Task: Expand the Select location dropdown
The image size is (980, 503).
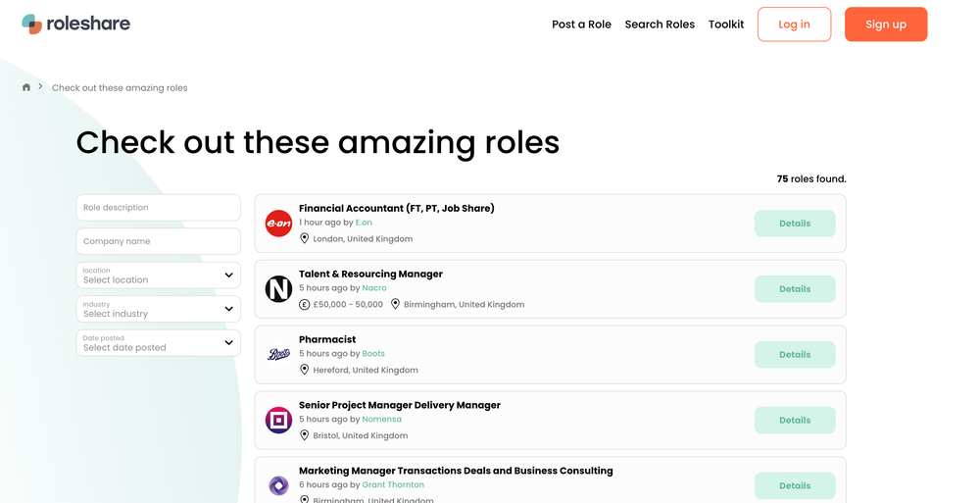Action: click(158, 276)
